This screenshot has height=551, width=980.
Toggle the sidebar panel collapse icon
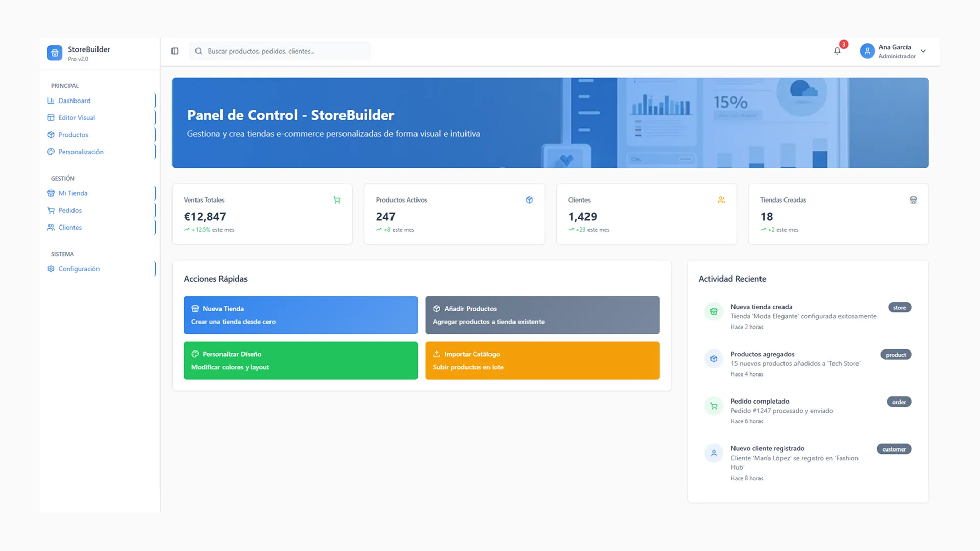coord(175,51)
